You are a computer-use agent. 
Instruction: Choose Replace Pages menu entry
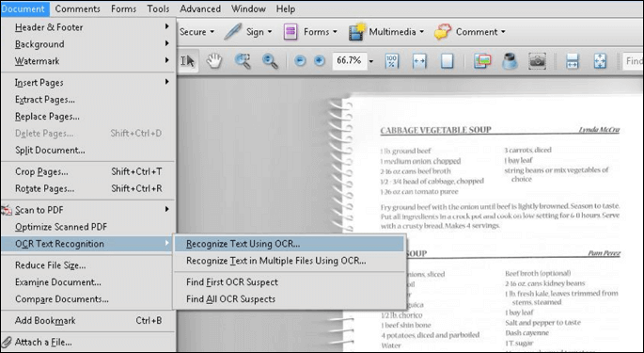[x=88, y=117]
